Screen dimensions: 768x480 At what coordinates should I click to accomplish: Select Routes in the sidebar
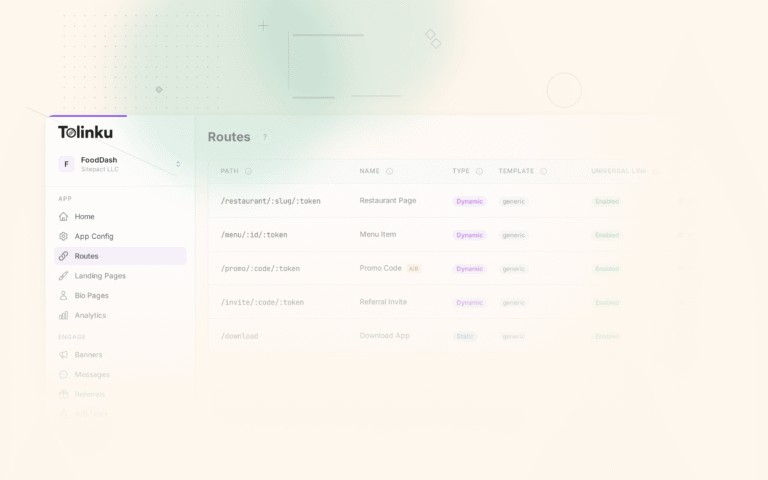(120, 256)
